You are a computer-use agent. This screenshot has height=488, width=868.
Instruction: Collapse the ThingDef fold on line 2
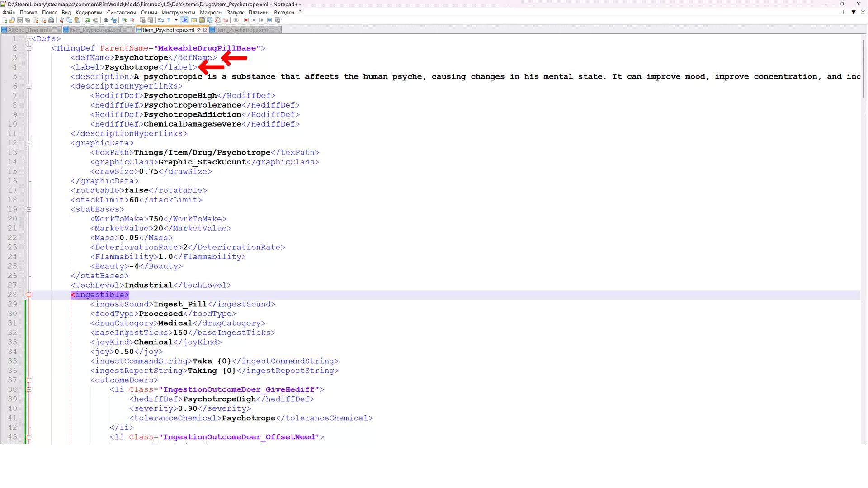(x=29, y=48)
